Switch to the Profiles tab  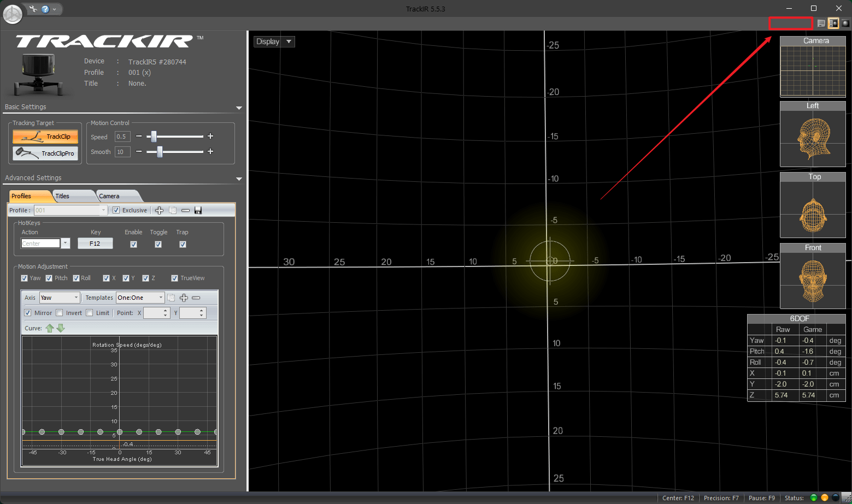click(30, 196)
